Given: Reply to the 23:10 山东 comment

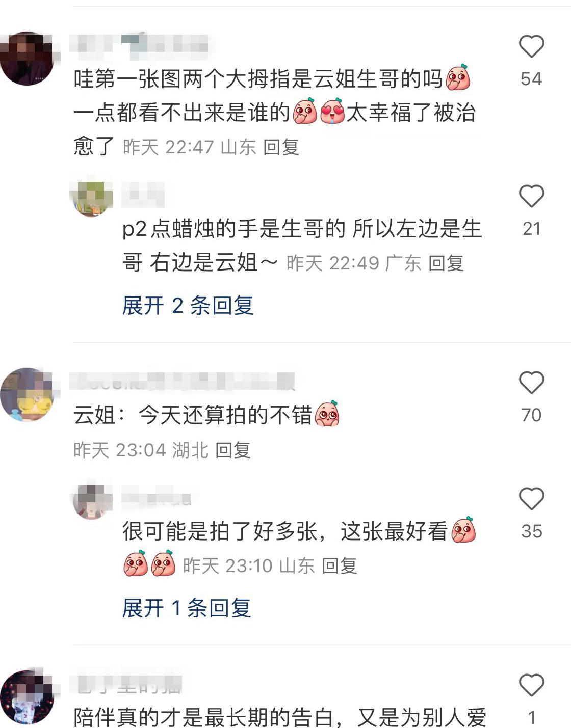Looking at the screenshot, I should coord(340,566).
